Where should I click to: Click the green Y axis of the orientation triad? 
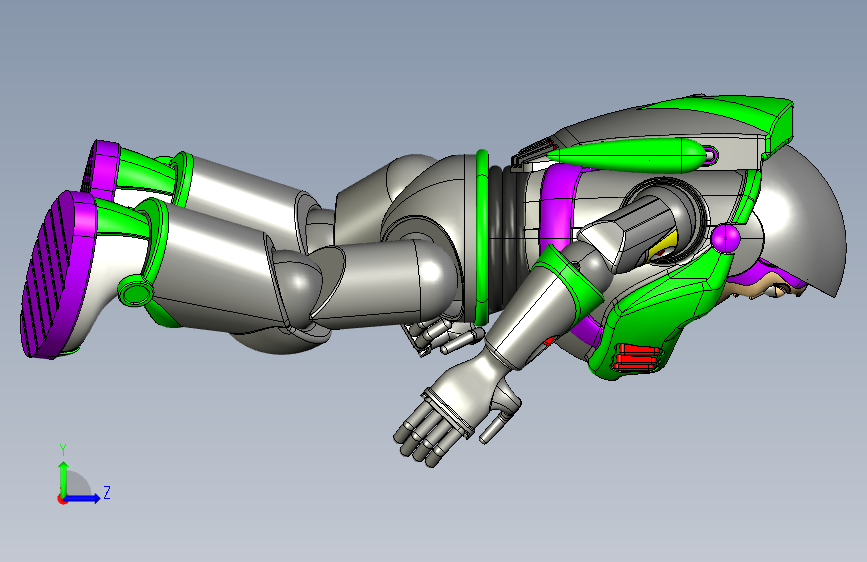pyautogui.click(x=64, y=478)
